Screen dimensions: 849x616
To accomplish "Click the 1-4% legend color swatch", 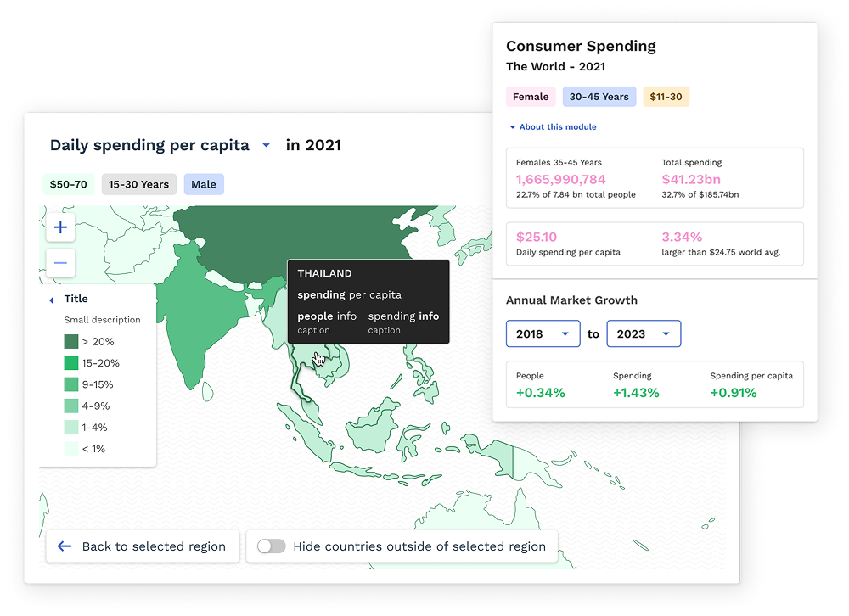I will click(71, 428).
